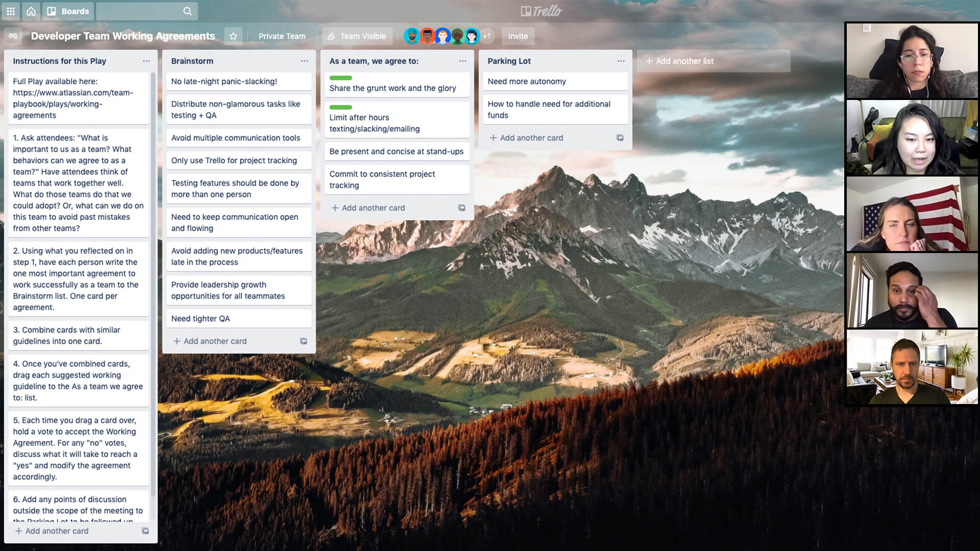Viewport: 980px width, 551px height.
Task: Click the board icon beside the board title
Action: tap(13, 36)
